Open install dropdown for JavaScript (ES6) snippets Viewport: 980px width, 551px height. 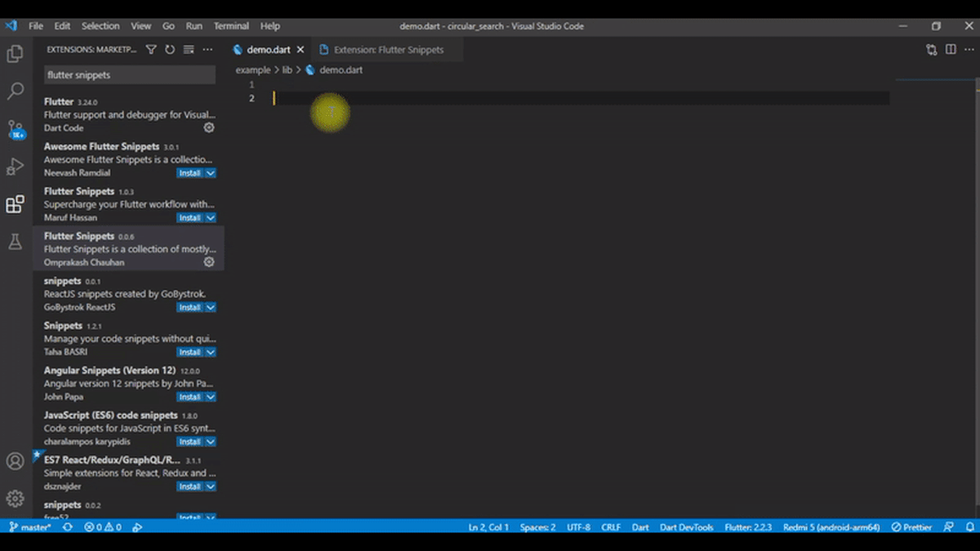tap(211, 442)
